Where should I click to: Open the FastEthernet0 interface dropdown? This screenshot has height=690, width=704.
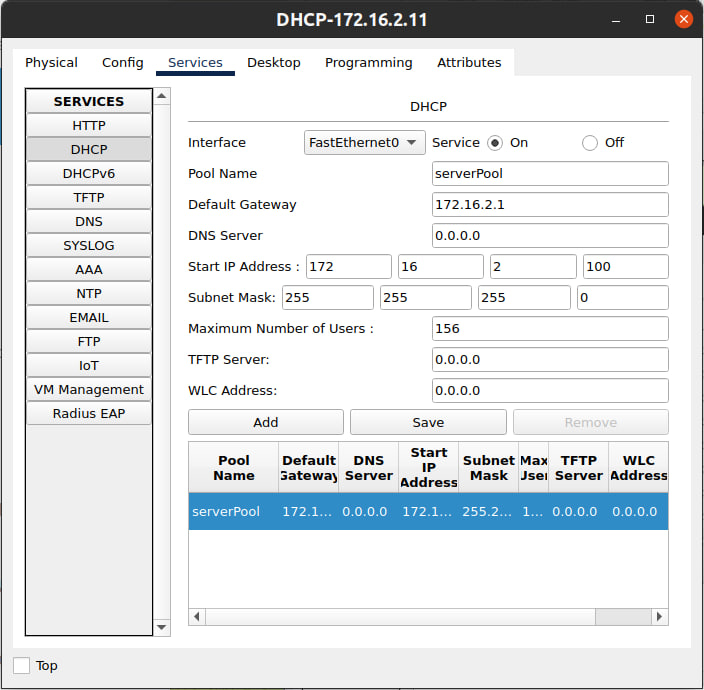(x=365, y=143)
